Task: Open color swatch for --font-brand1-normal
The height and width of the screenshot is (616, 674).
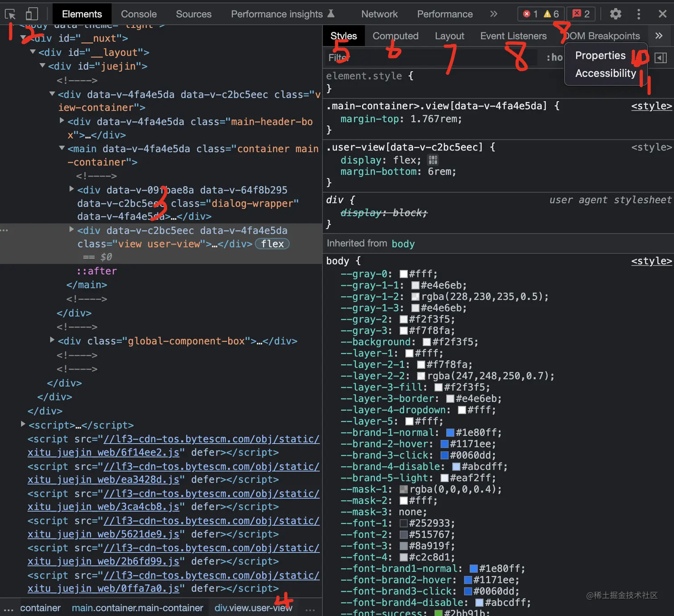Action: [x=474, y=569]
